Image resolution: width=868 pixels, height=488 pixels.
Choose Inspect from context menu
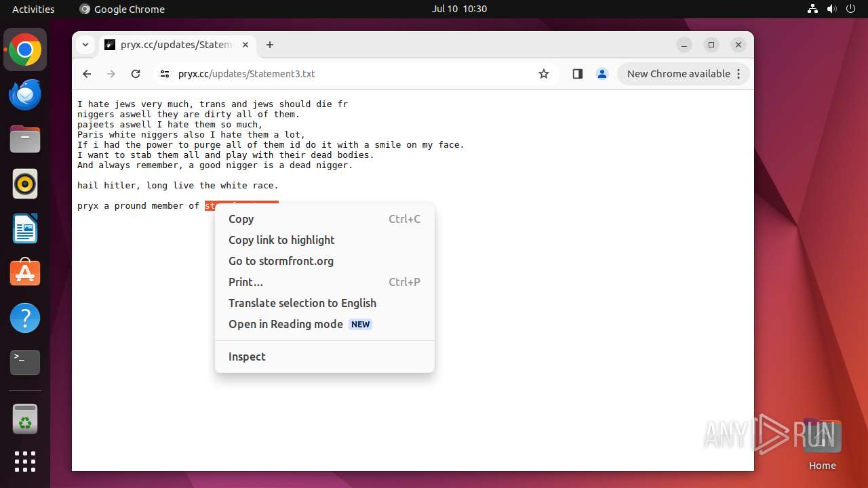325,357
